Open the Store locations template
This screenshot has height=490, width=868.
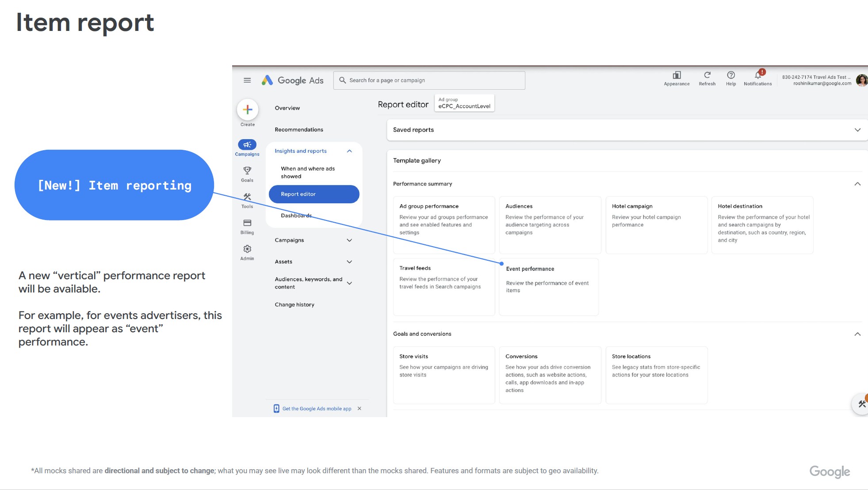[657, 375]
